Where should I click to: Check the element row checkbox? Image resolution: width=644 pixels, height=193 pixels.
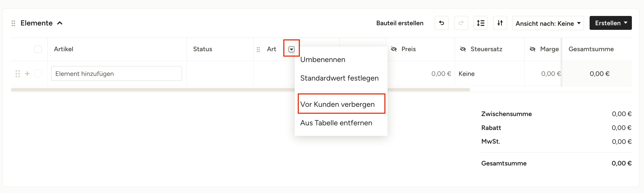pos(38,74)
